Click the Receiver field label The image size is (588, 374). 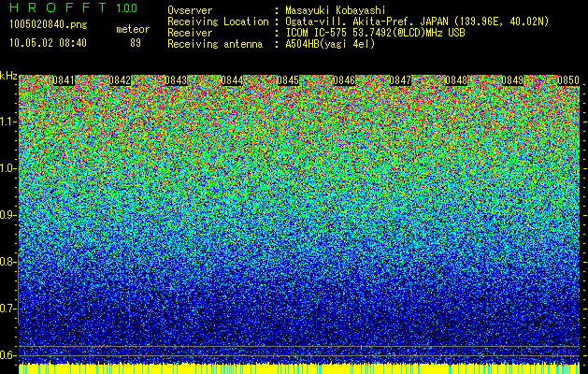tap(190, 33)
